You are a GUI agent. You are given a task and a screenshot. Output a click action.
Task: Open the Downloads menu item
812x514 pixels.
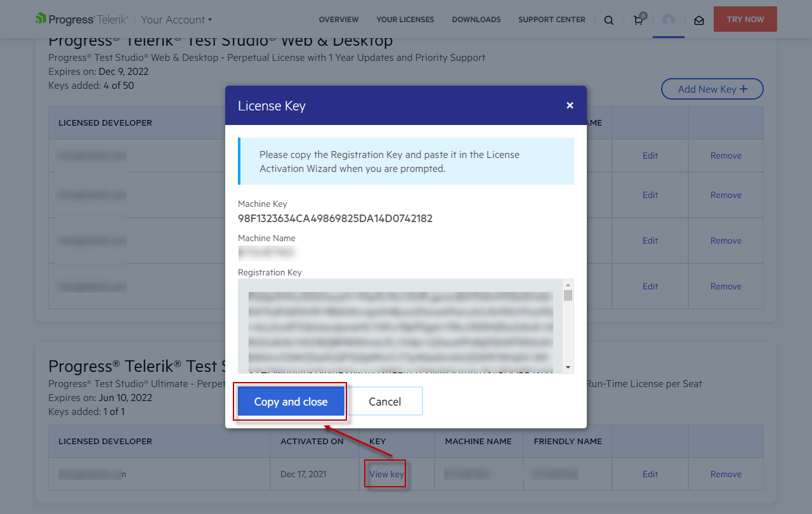click(x=476, y=20)
